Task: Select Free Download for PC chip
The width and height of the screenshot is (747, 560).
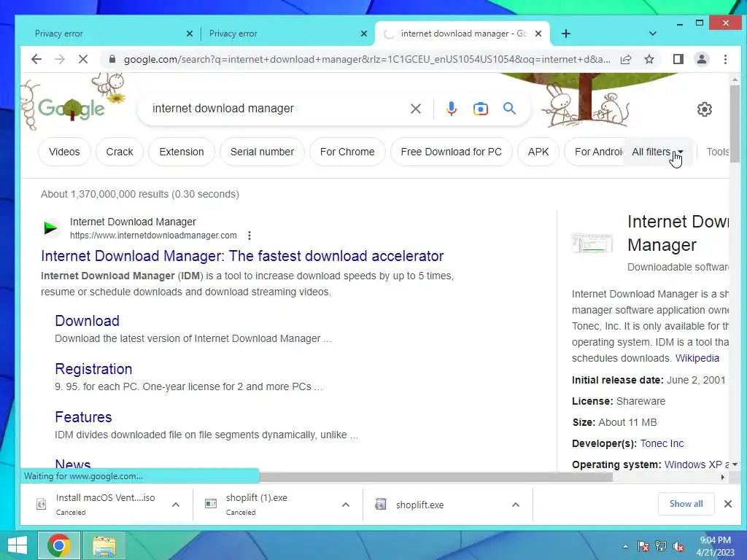Action: 451,152
